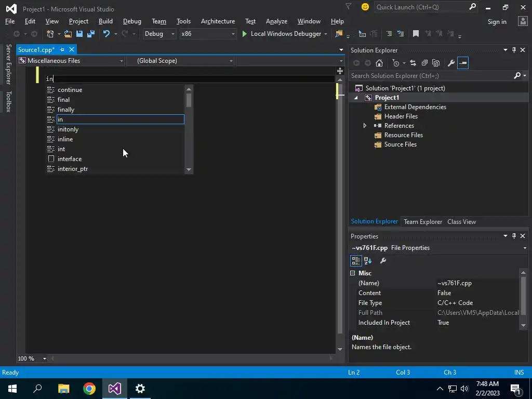The width and height of the screenshot is (532, 399).
Task: Toggle a bookmark on the current line
Action: [416, 34]
